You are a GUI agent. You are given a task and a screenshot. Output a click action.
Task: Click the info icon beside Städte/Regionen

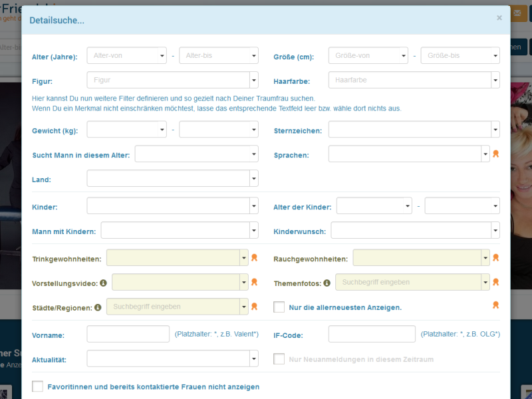98,307
